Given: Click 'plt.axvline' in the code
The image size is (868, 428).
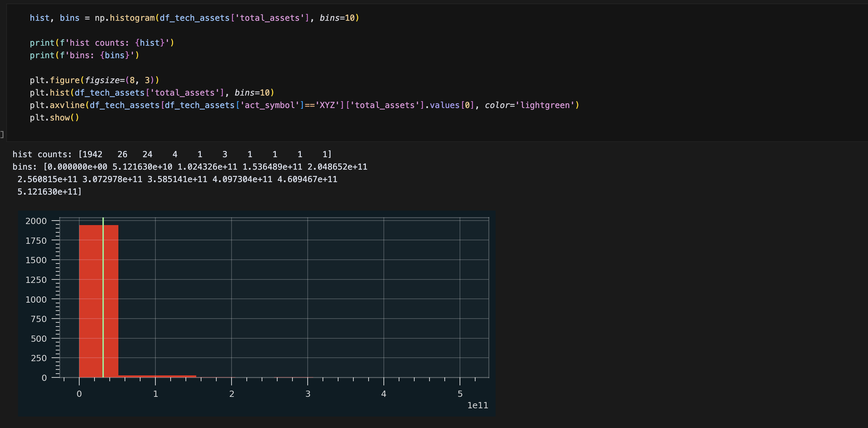Looking at the screenshot, I should pos(57,105).
